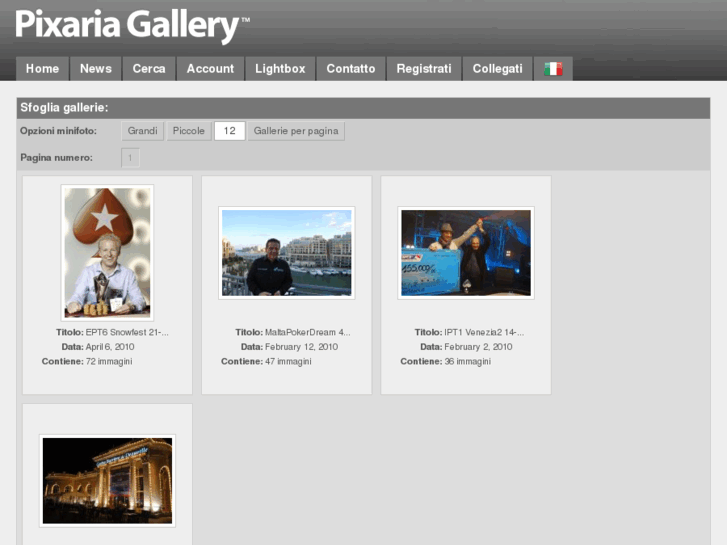Choose Piccole thumbnail size
Image resolution: width=727 pixels, height=545 pixels.
tap(189, 131)
